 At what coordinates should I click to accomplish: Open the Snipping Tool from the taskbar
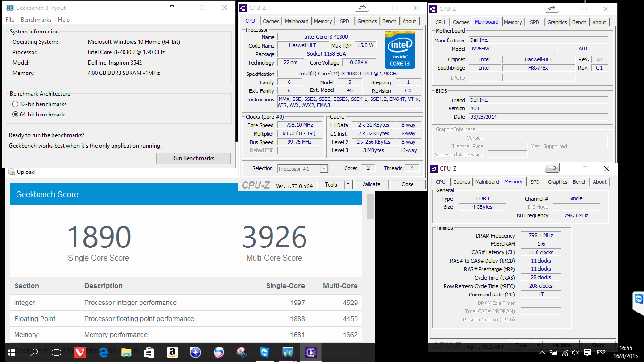241,352
